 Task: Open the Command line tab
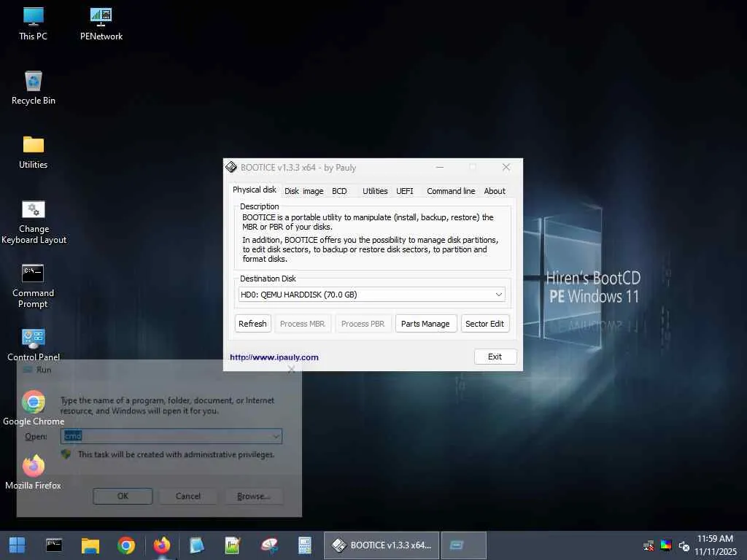(451, 191)
